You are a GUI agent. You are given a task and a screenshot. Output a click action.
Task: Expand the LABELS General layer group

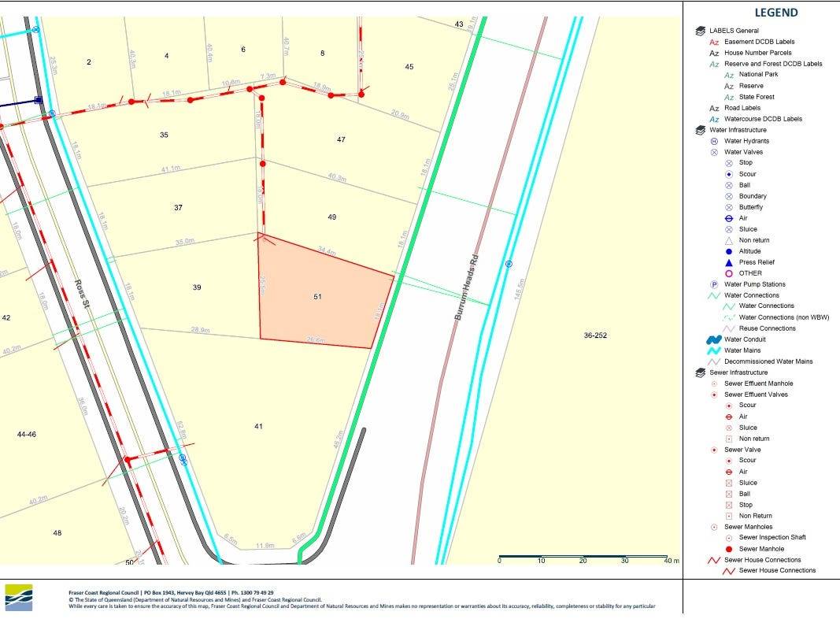coord(700,31)
